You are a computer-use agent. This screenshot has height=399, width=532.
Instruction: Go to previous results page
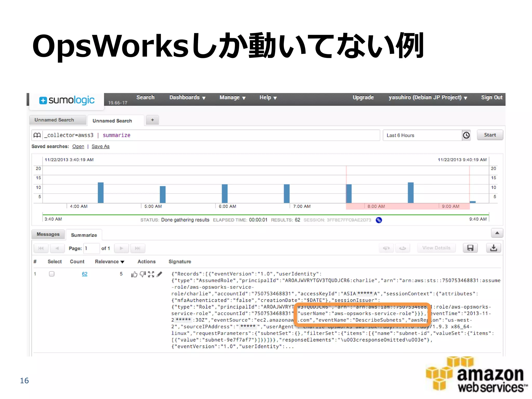(57, 248)
